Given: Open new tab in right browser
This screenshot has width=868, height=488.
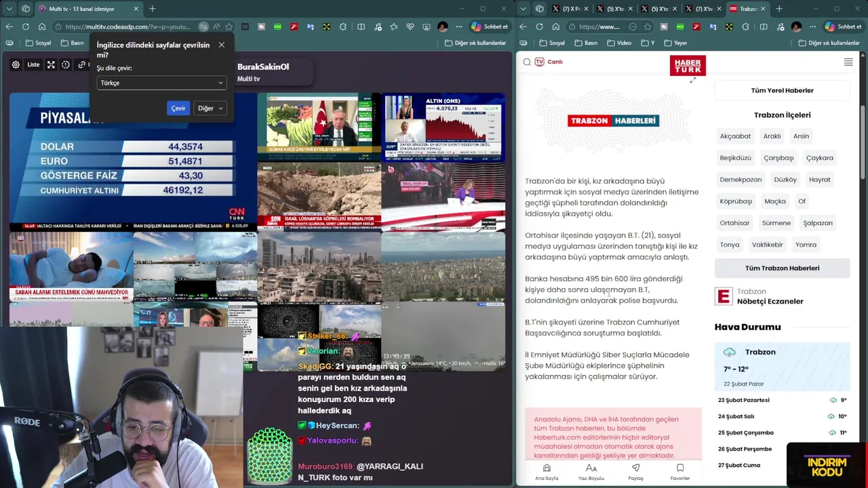Looking at the screenshot, I should (x=779, y=9).
